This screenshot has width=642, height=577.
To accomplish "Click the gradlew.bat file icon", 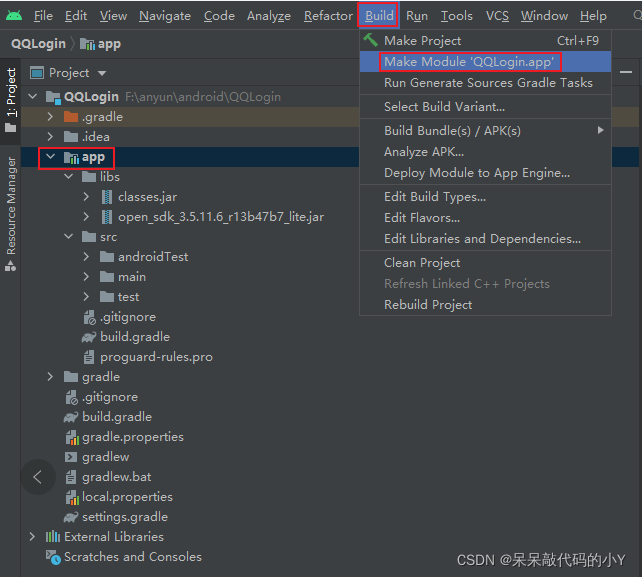I will (x=71, y=477).
